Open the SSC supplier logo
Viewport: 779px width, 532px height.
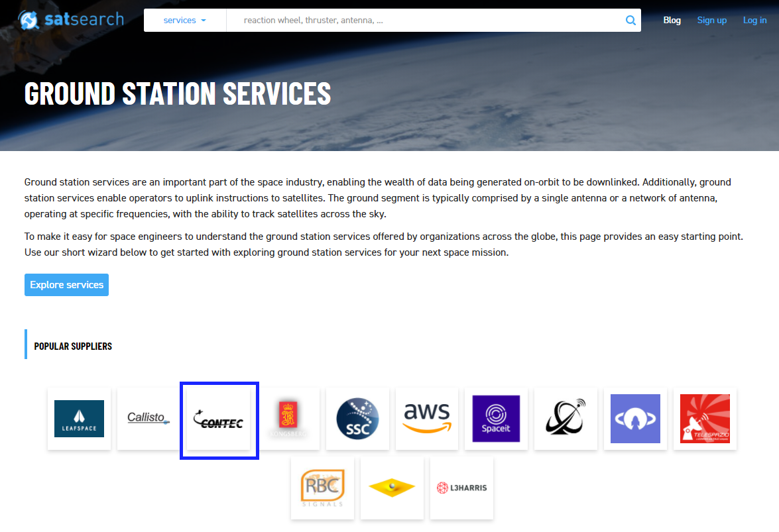click(x=358, y=419)
